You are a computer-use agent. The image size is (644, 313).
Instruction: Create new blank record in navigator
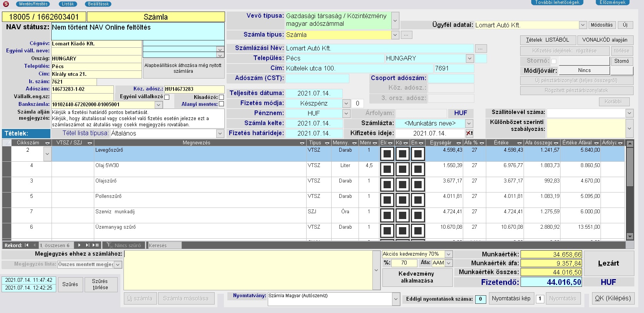pos(96,245)
